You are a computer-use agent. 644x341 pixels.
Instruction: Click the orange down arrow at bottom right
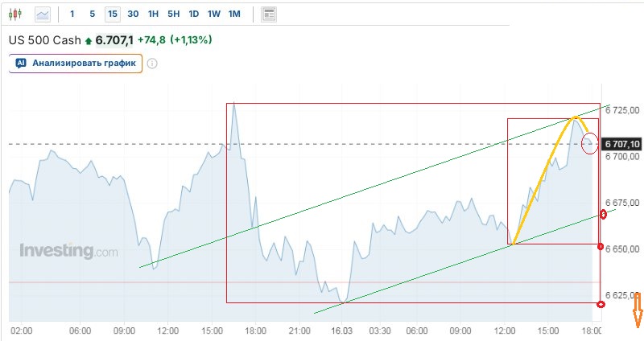pyautogui.click(x=637, y=310)
